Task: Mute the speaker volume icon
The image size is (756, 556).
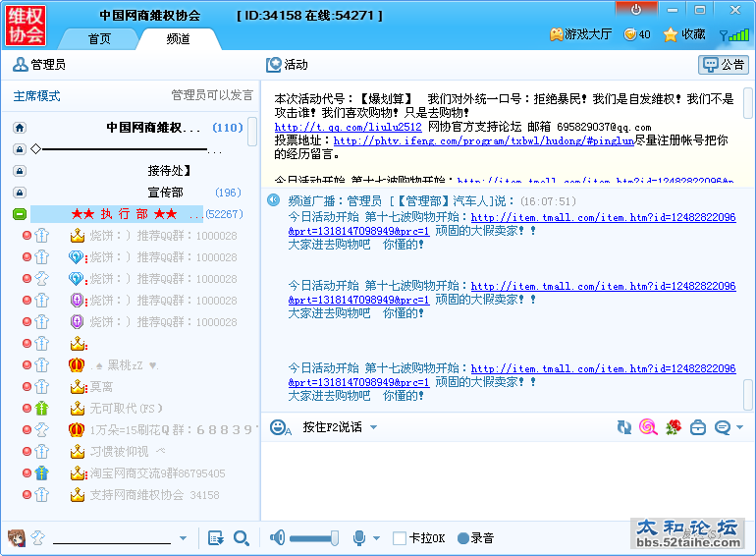Action: (x=277, y=537)
